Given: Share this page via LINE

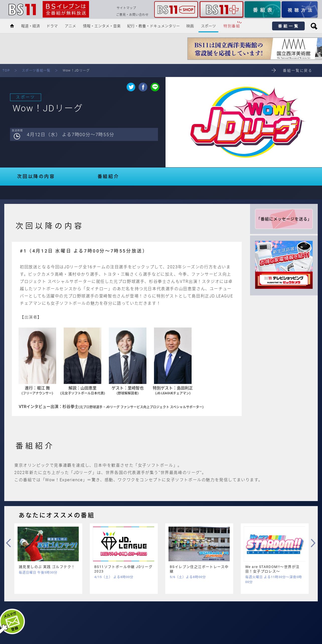Looking at the screenshot, I should [155, 87].
